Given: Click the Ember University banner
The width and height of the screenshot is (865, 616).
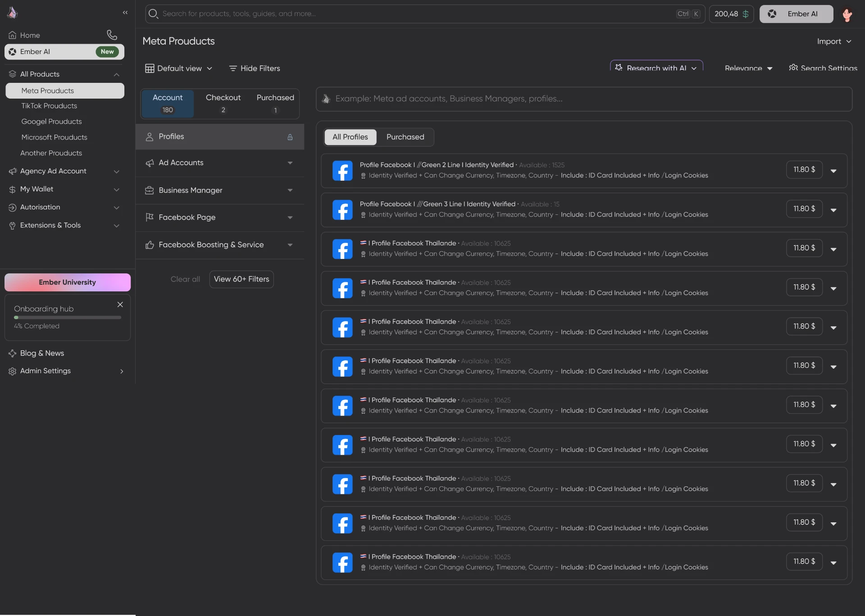Looking at the screenshot, I should pos(68,282).
